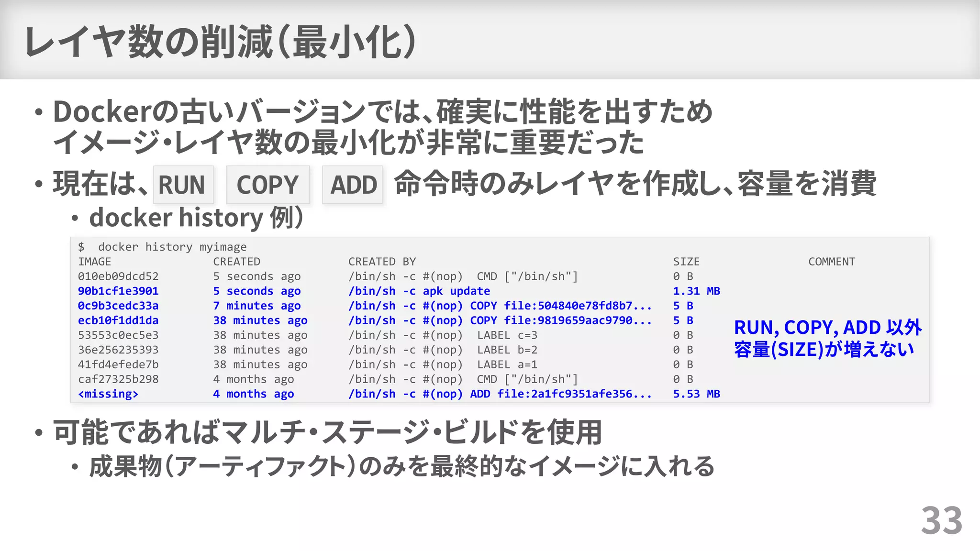The height and width of the screenshot is (551, 980).
Task: Click image ID 0c9b3cedc33a
Action: pyautogui.click(x=118, y=306)
